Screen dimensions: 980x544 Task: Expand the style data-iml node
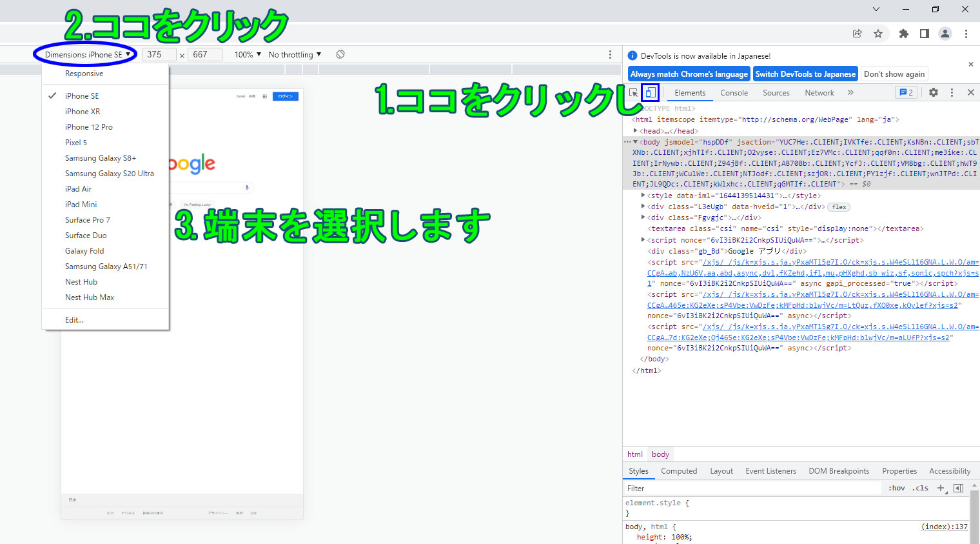coord(643,196)
